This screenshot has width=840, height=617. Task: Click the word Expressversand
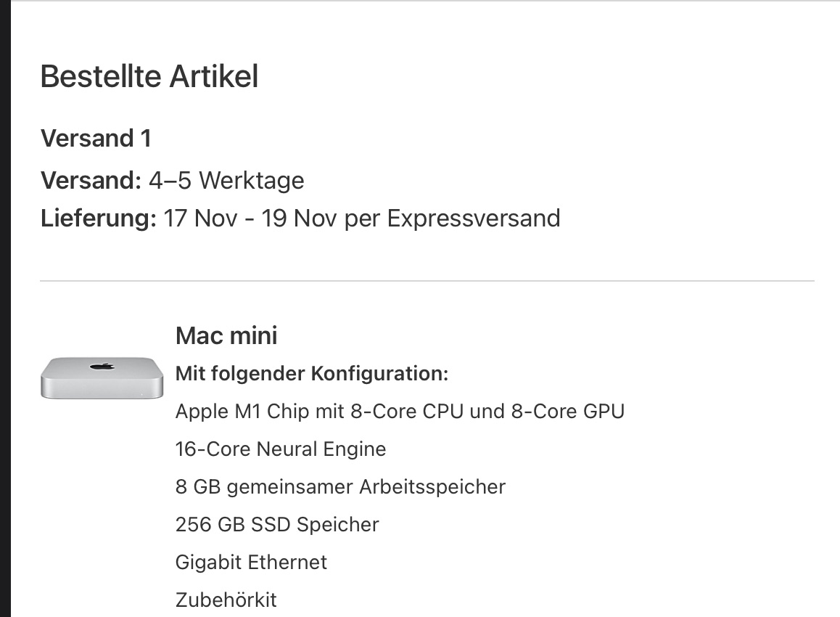474,218
